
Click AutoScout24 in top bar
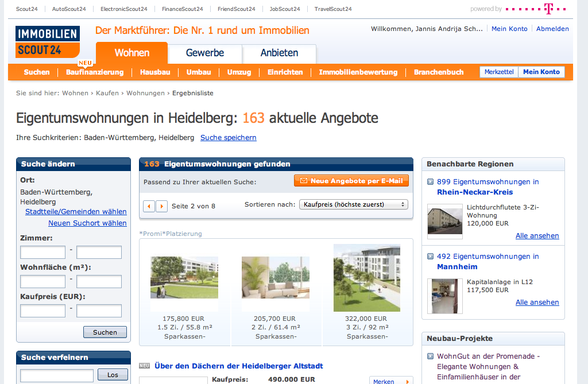(69, 9)
